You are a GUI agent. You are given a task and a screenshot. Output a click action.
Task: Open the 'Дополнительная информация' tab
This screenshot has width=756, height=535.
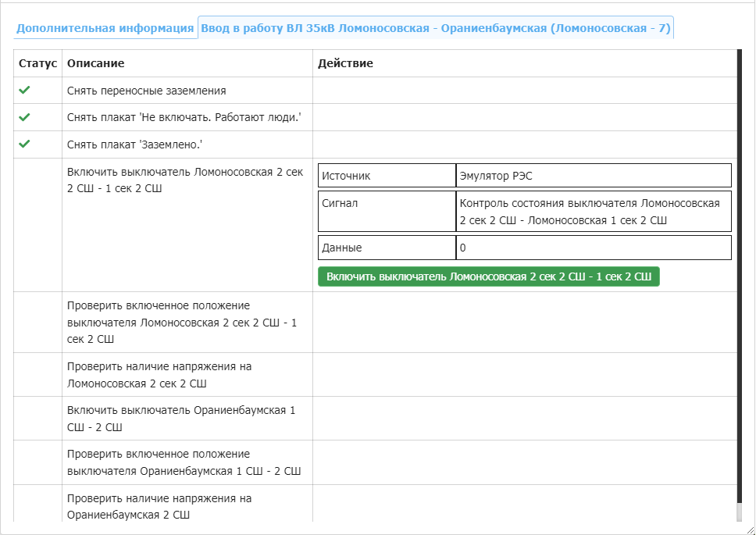[105, 28]
